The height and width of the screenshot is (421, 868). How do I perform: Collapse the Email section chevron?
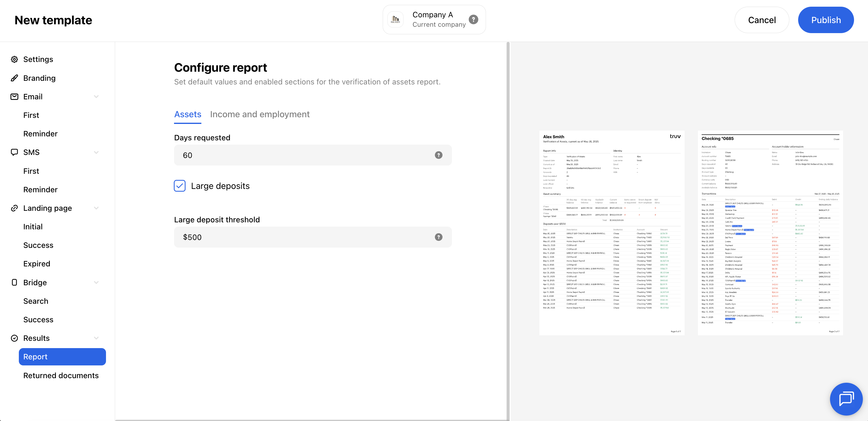[96, 97]
